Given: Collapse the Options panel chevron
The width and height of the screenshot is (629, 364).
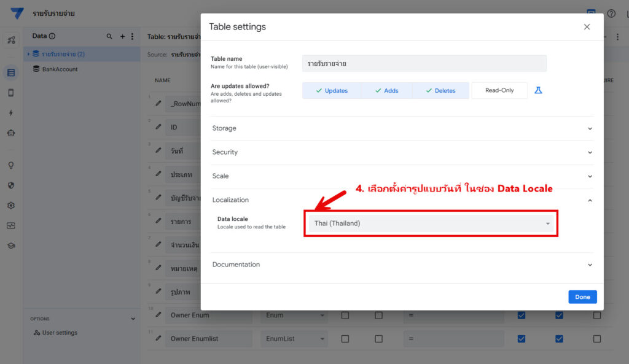Looking at the screenshot, I should pos(133,319).
